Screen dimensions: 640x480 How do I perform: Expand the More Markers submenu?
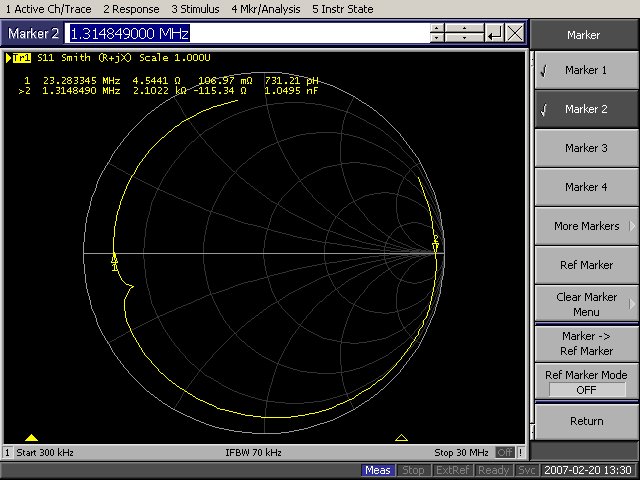(x=585, y=226)
